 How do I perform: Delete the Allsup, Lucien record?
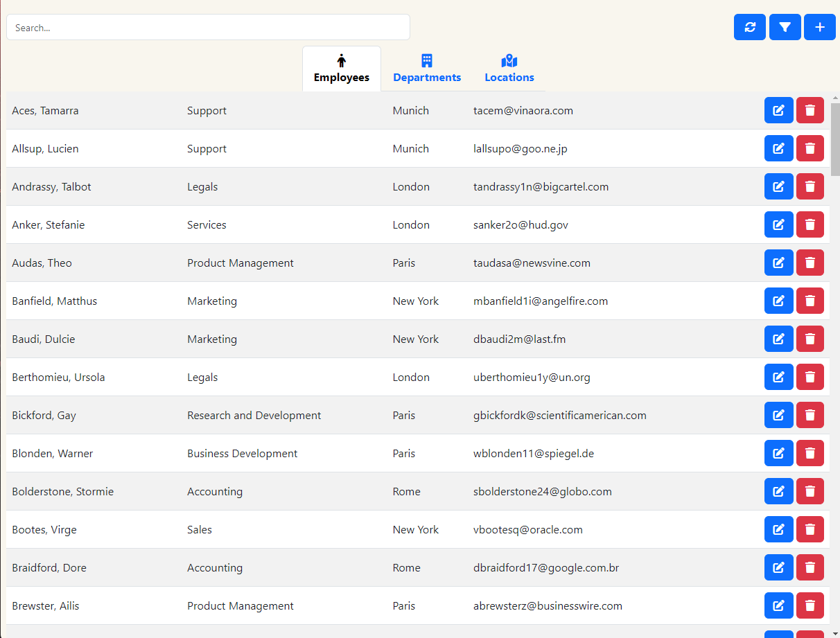pos(810,148)
